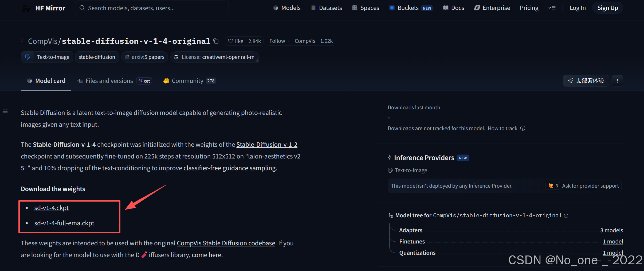Click the Community tab emoji icon

[x=166, y=81]
